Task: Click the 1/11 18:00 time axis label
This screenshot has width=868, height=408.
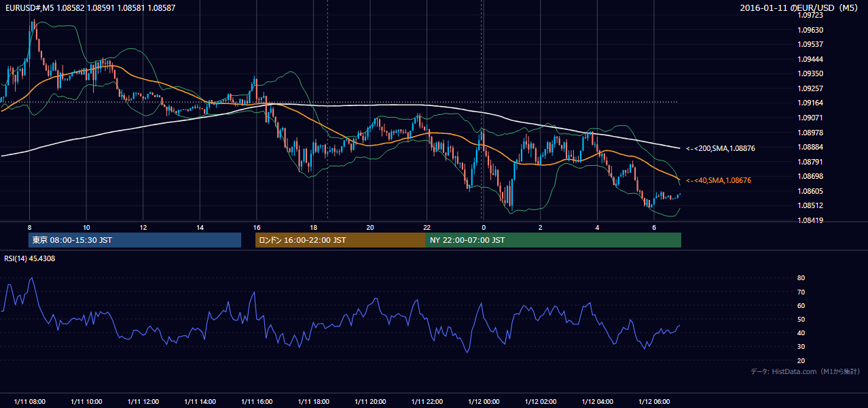Action: click(x=313, y=401)
